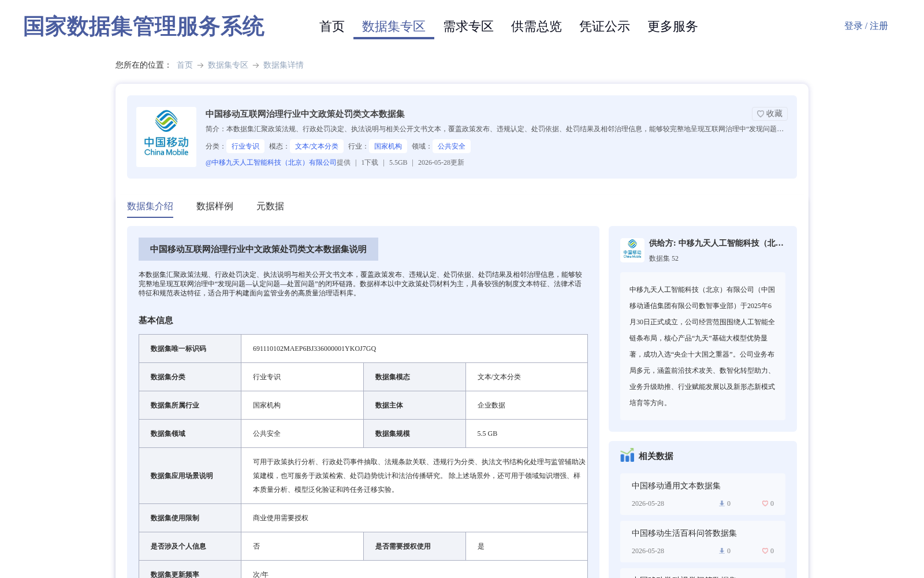Click the China Mobile logo in dataset header

click(166, 137)
